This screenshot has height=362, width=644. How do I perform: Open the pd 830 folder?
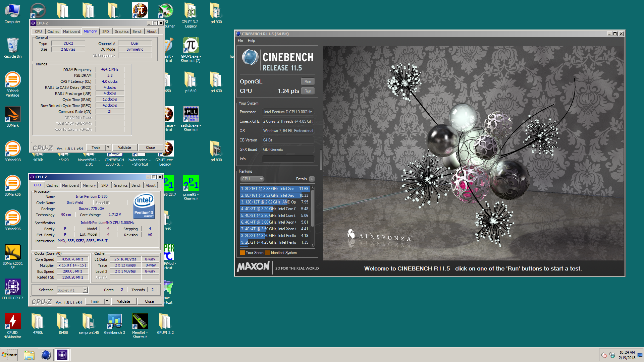click(216, 152)
